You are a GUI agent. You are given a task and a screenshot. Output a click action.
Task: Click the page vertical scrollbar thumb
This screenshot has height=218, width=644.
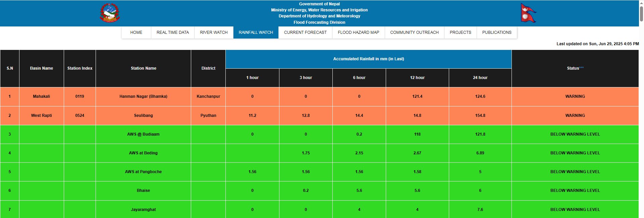point(641,13)
